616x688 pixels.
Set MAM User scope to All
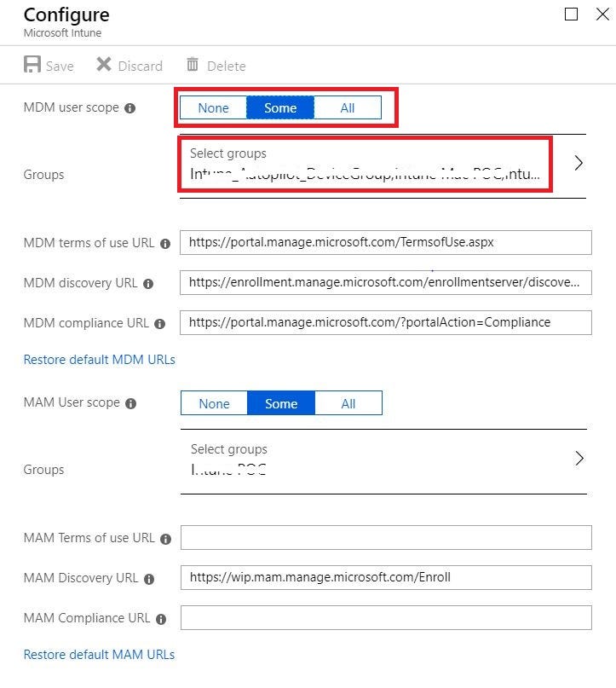pyautogui.click(x=348, y=403)
